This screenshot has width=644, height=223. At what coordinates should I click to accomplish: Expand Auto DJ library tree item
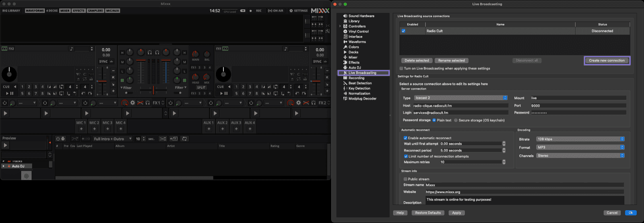click(4, 166)
